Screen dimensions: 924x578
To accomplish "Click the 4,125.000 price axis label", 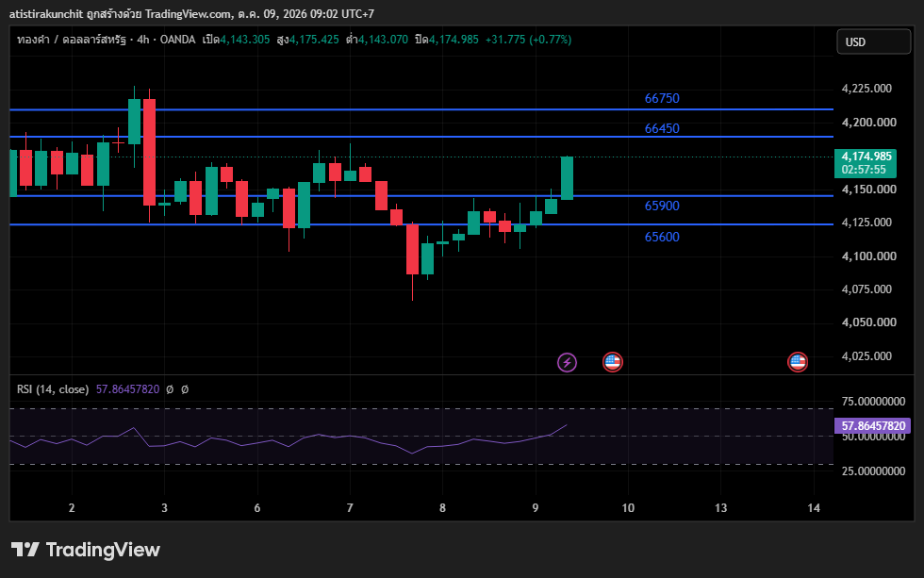I will pos(866,223).
